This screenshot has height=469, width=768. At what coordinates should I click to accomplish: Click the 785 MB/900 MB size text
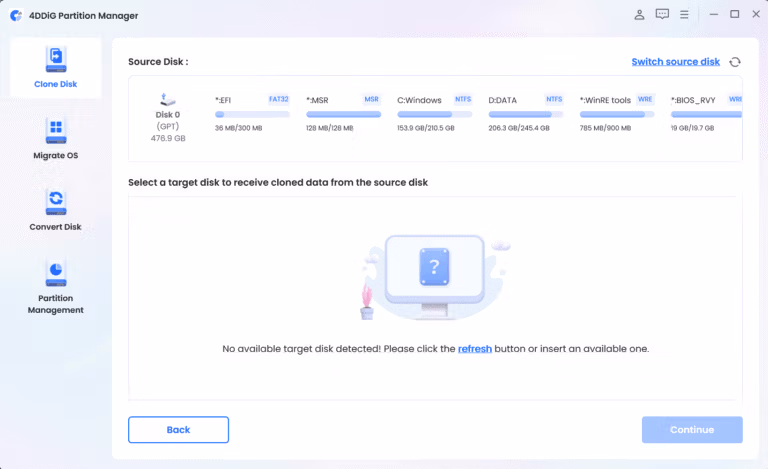[x=605, y=128]
